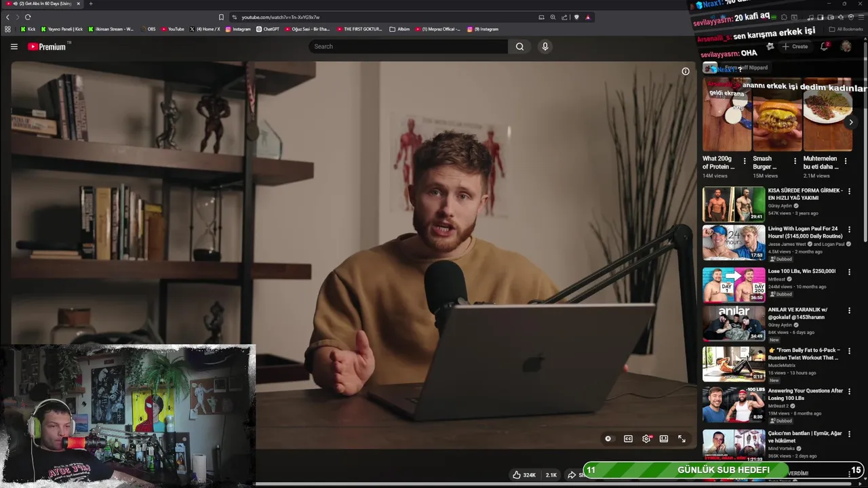868x488 pixels.
Task: Like the video with 324K likes
Action: (524, 475)
